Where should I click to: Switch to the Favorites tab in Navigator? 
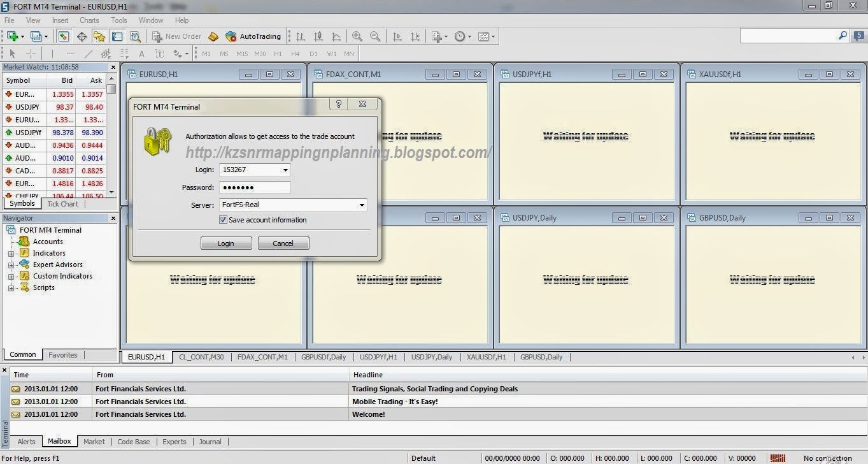click(63, 355)
